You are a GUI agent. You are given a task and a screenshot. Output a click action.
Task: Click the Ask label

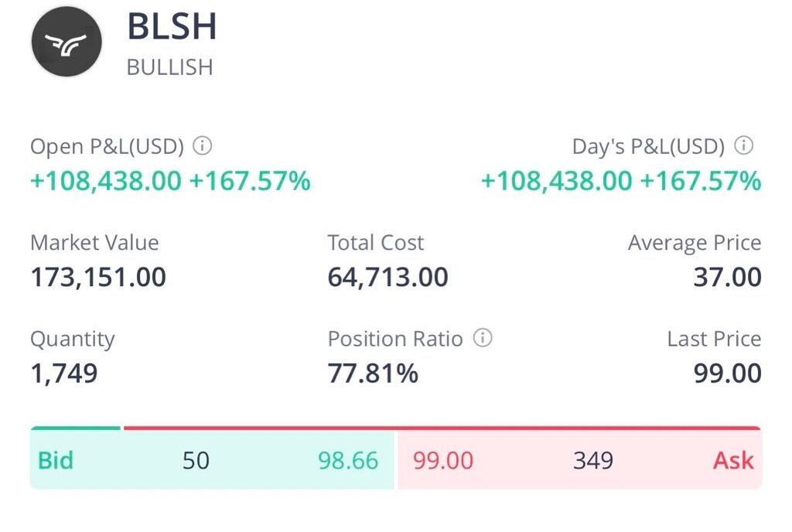(x=733, y=461)
